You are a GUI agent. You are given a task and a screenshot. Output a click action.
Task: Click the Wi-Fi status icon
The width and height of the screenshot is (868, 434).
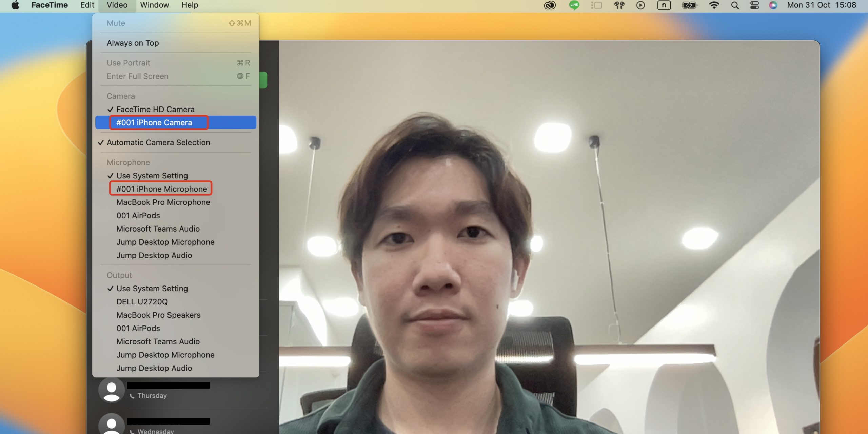714,5
